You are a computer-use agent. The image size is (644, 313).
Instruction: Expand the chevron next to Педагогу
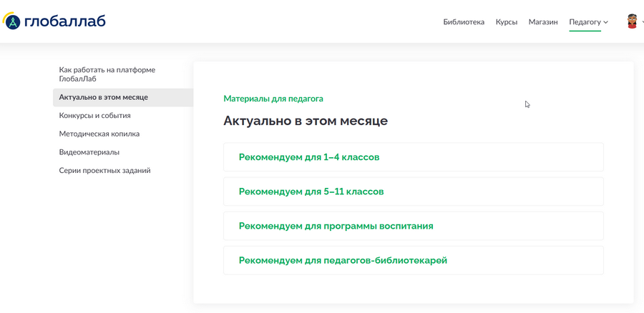pyautogui.click(x=606, y=22)
